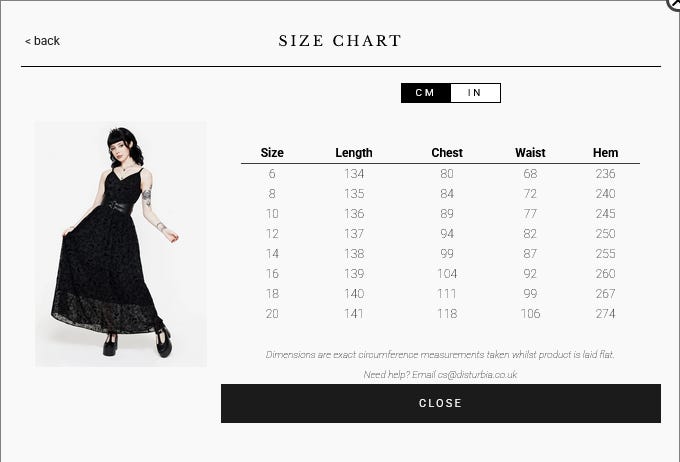Click the dress model product image
Image resolution: width=680 pixels, height=462 pixels.
120,244
